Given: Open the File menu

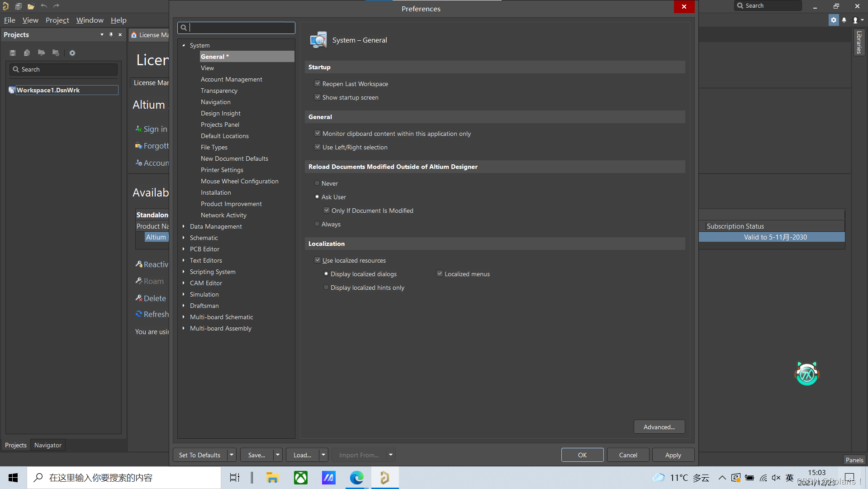Looking at the screenshot, I should point(9,20).
